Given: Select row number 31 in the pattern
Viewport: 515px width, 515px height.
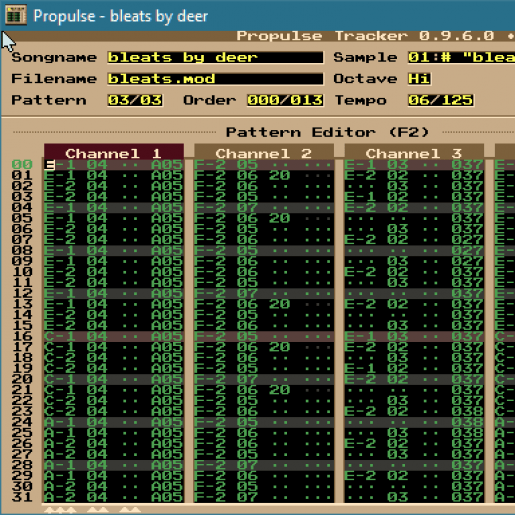Looking at the screenshot, I should (x=22, y=497).
